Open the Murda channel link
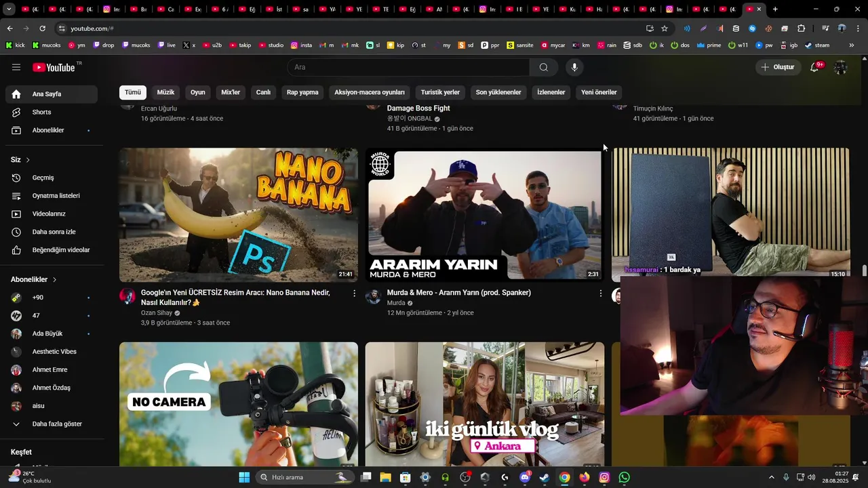Screen dimensions: 868x488 pos(396,303)
